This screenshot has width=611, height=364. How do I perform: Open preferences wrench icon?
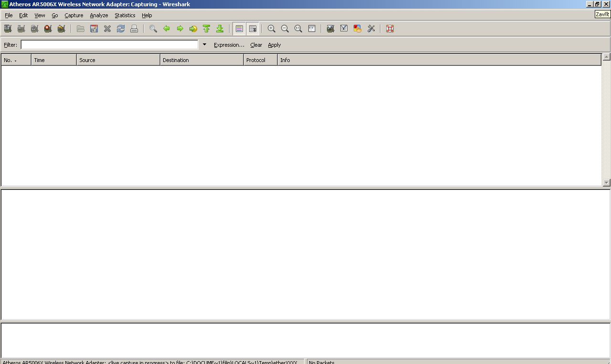point(371,29)
